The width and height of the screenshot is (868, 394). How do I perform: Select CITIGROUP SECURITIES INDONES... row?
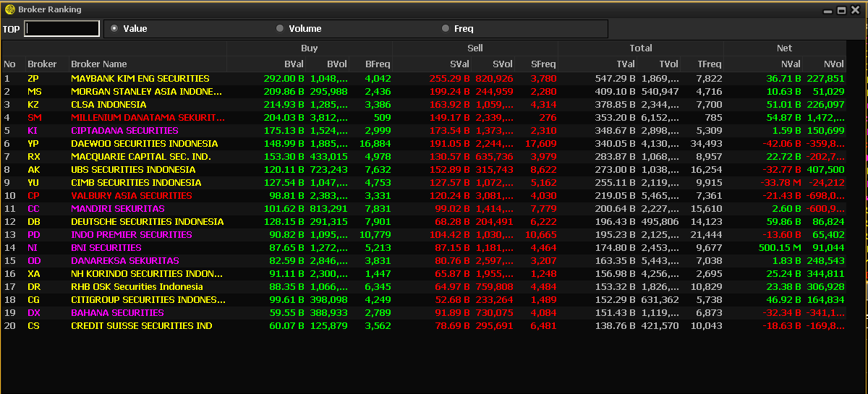(424, 299)
